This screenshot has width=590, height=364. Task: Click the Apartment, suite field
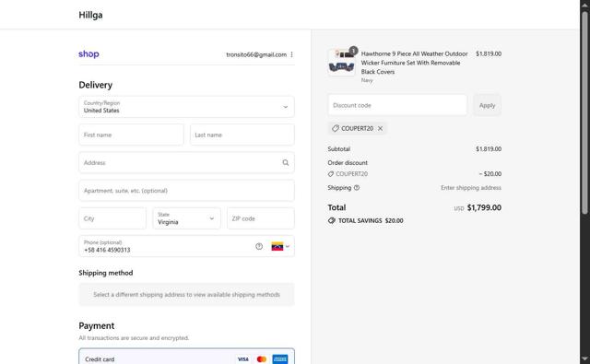186,191
